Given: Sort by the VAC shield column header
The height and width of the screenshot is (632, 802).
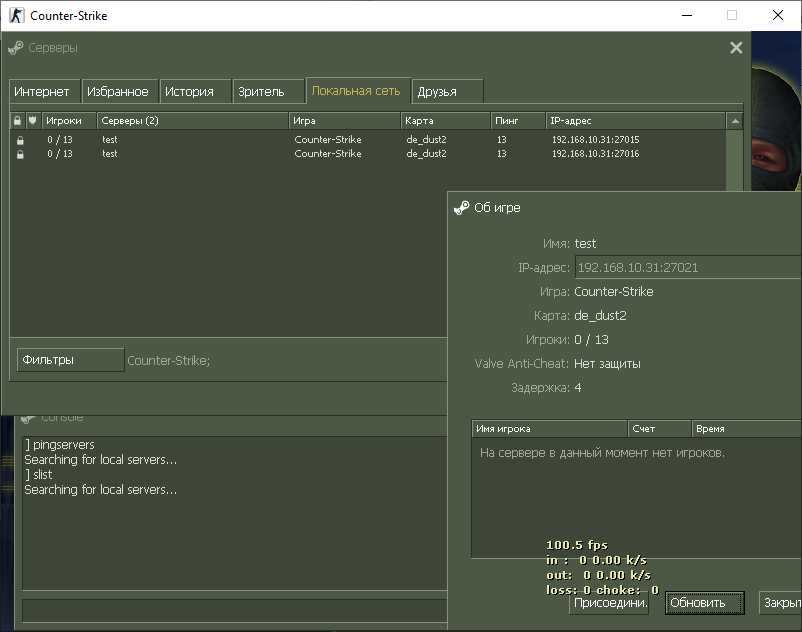Looking at the screenshot, I should (x=33, y=121).
